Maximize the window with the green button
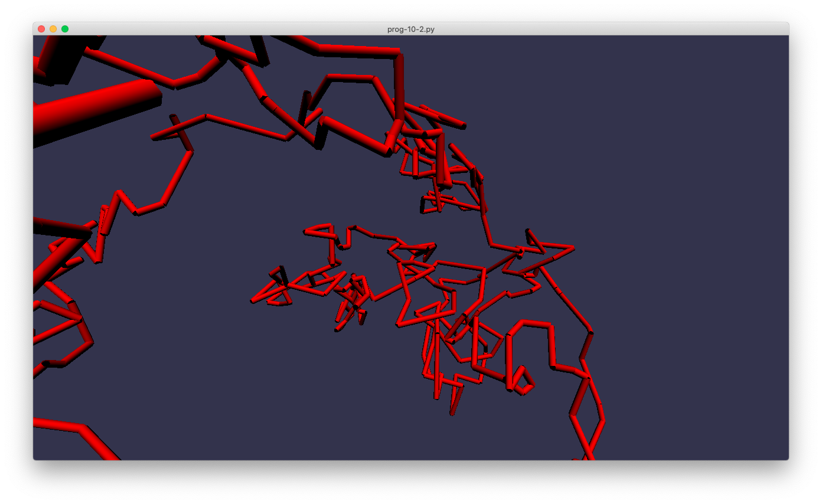This screenshot has height=504, width=822. click(x=65, y=29)
